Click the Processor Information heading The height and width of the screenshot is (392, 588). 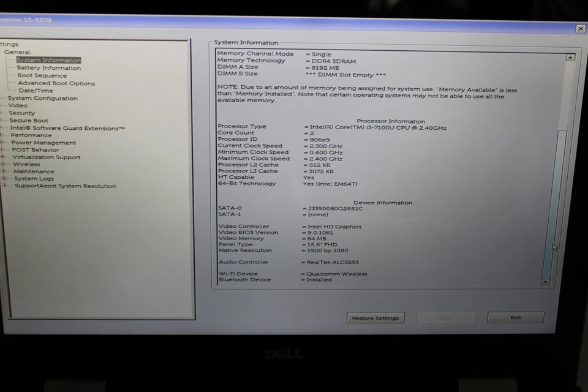coord(391,121)
